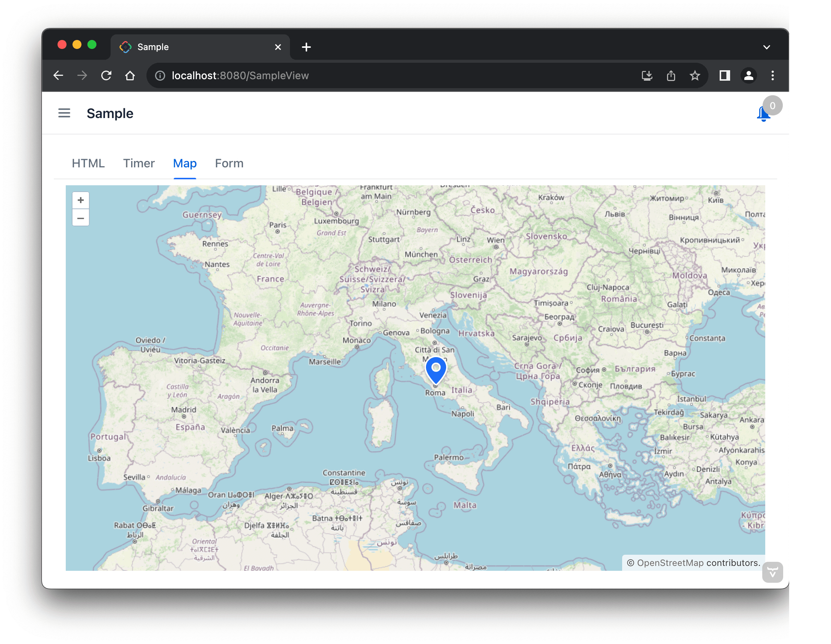831x644 pixels.
Task: Switch to the Timer tab
Action: 139,163
